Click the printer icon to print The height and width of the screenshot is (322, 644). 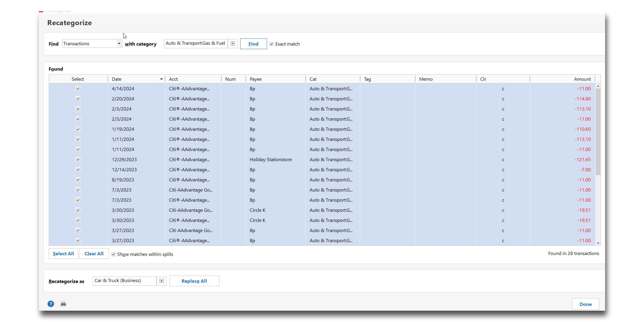63,304
